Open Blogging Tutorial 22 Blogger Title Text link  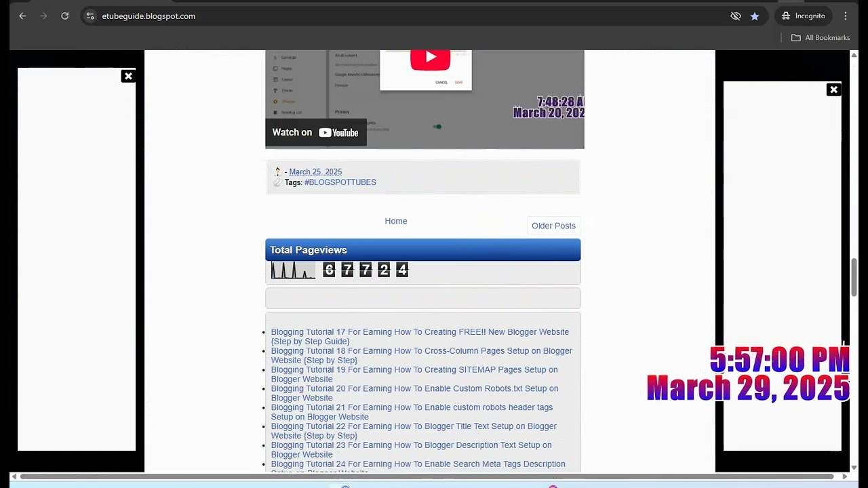[414, 431]
